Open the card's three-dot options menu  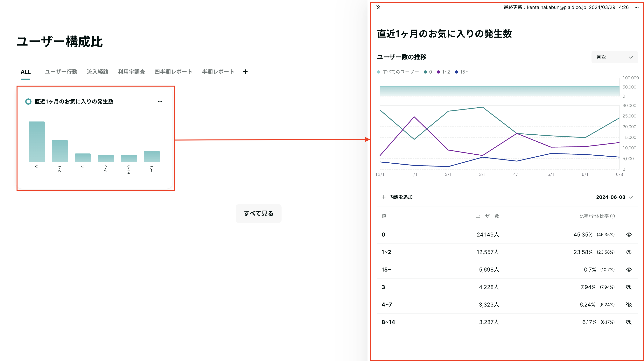160,102
